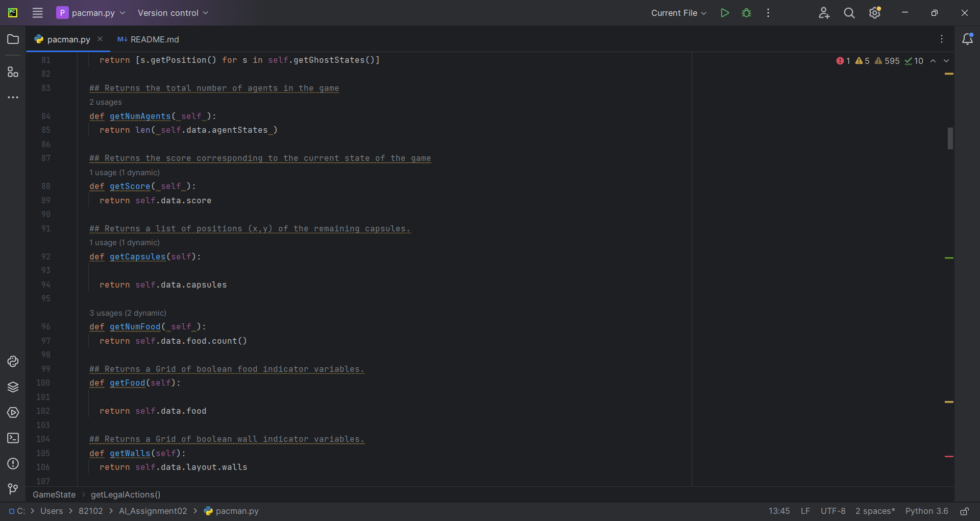Click the editor scrollbar thumb
Image resolution: width=980 pixels, height=521 pixels.
click(x=950, y=138)
